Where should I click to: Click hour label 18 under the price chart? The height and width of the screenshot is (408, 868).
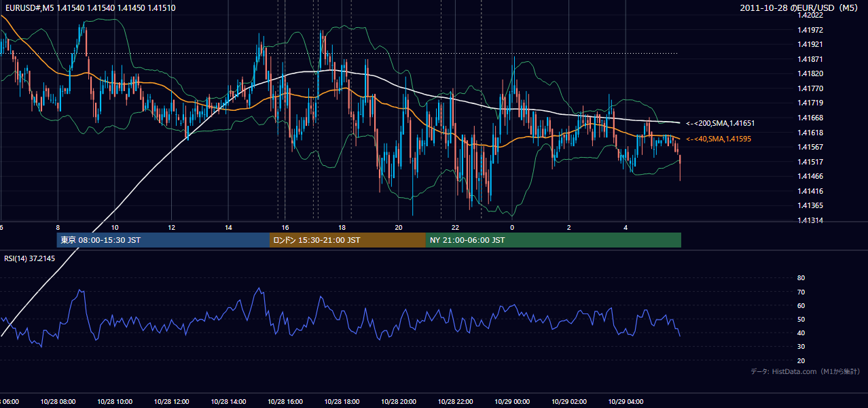[342, 227]
